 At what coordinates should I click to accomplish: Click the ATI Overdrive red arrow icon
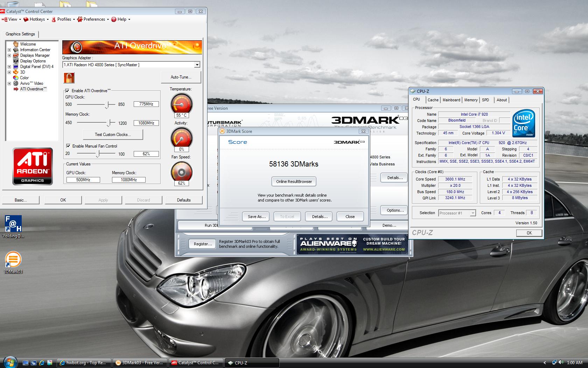(16, 89)
